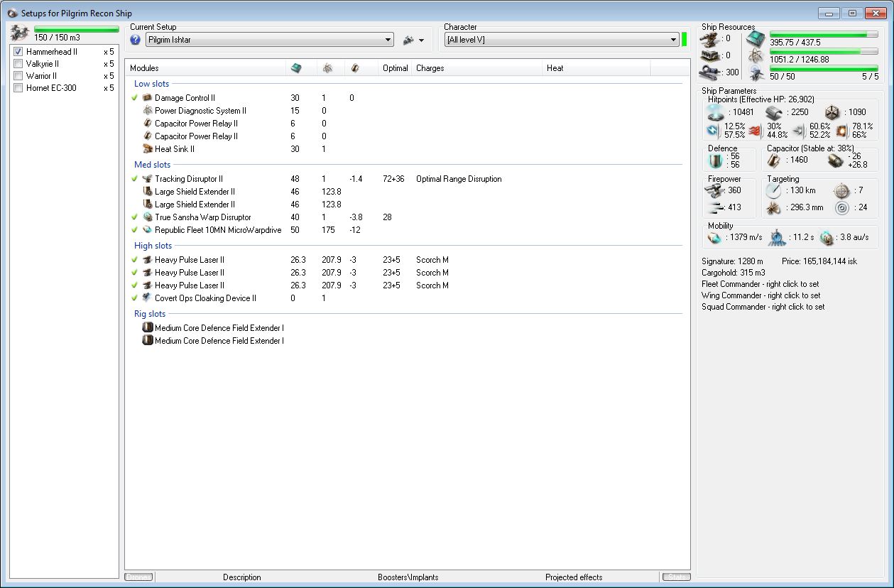The height and width of the screenshot is (588, 894).
Task: Uncheck the Hammerhead II drone checkbox
Action: (18, 52)
